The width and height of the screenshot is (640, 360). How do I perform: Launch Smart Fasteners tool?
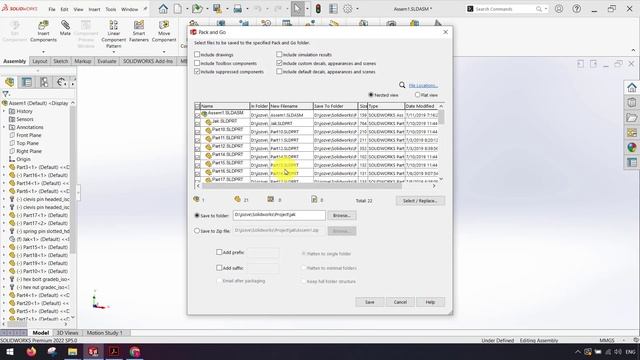(139, 31)
